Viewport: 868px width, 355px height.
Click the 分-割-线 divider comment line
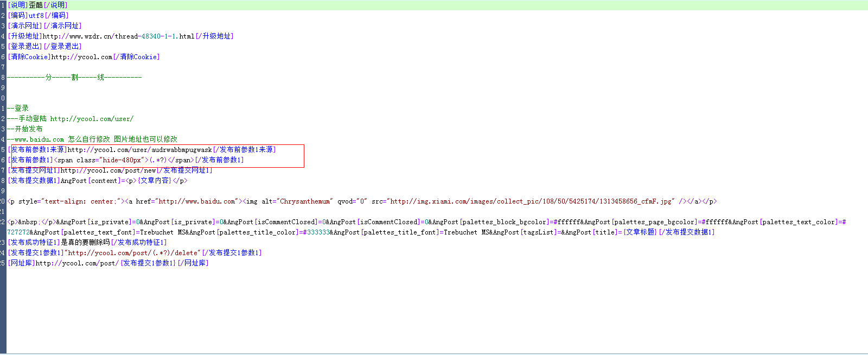pyautogui.click(x=75, y=78)
